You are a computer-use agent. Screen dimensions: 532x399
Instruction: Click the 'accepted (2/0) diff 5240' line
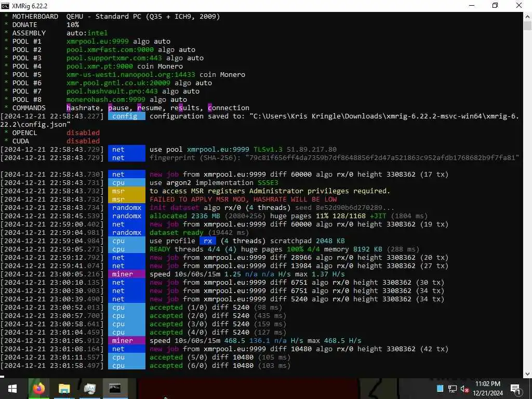(218, 316)
